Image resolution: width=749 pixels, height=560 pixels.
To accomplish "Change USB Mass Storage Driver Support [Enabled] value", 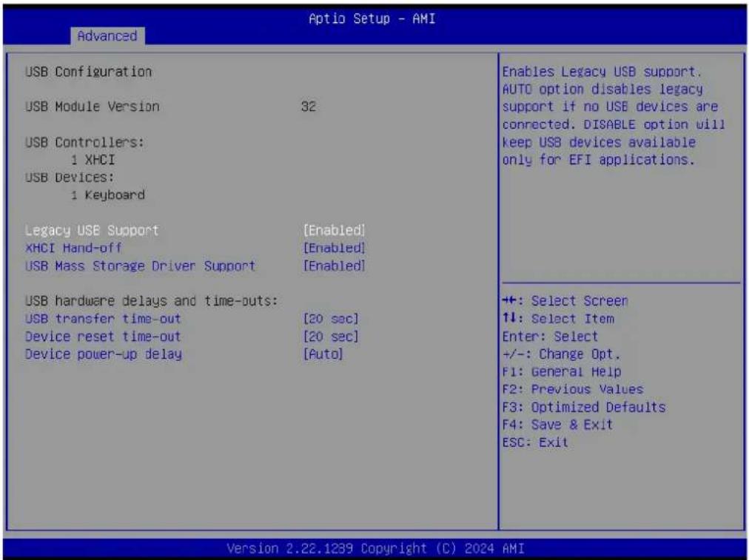I will [x=334, y=266].
